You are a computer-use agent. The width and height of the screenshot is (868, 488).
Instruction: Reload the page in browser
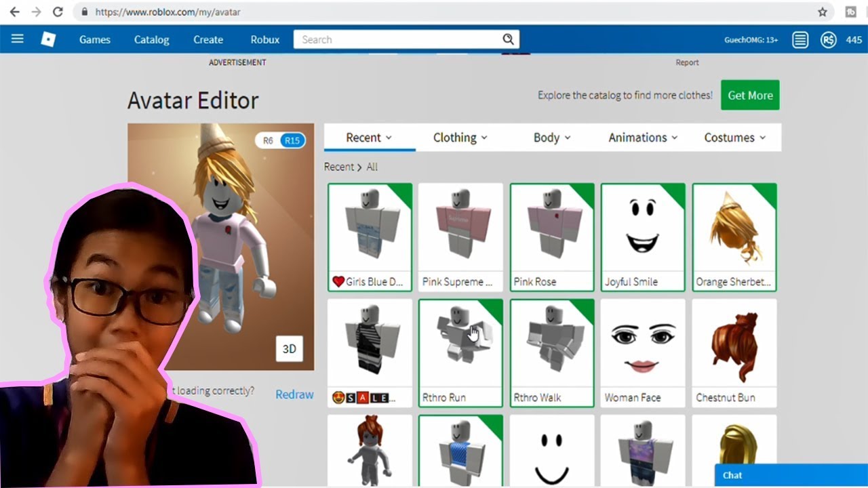(x=58, y=12)
